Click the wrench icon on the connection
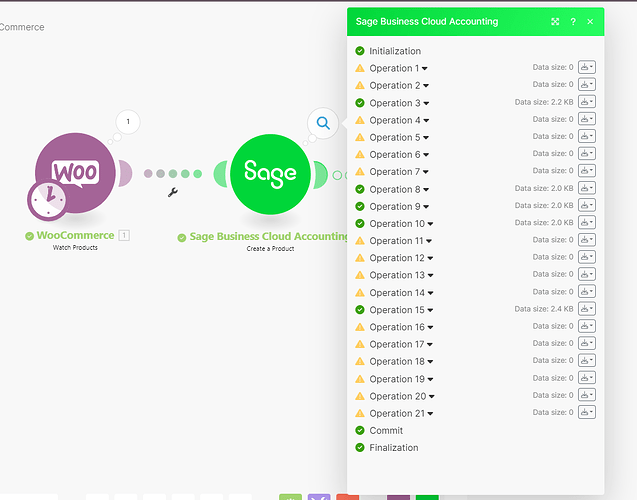The height and width of the screenshot is (500, 637). tap(173, 192)
